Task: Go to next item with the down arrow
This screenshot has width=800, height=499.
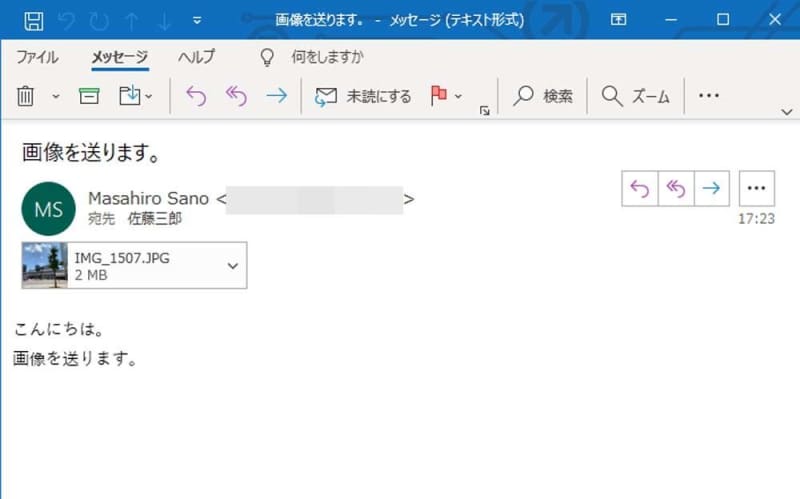Action: pos(164,21)
